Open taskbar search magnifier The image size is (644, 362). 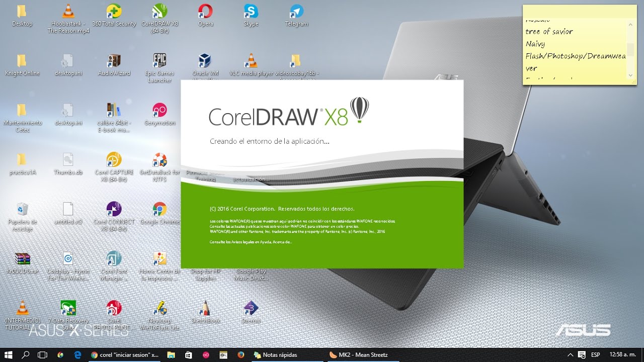click(x=26, y=354)
